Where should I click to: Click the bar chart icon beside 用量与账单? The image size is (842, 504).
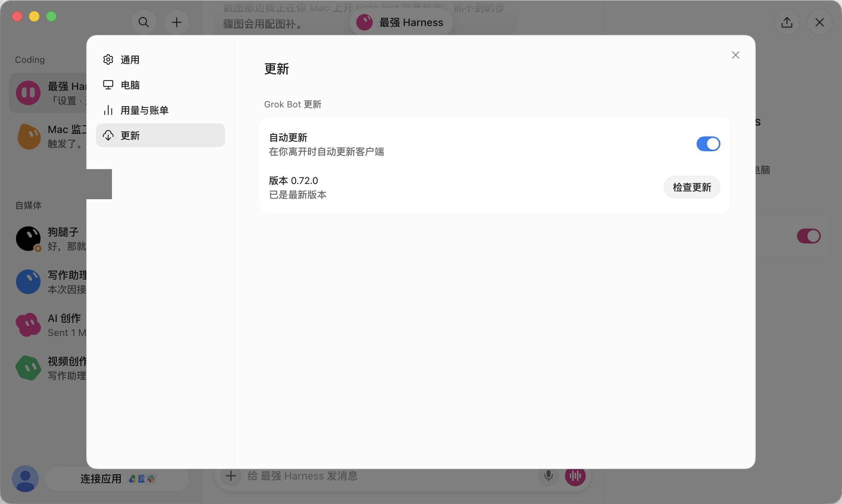(x=108, y=110)
